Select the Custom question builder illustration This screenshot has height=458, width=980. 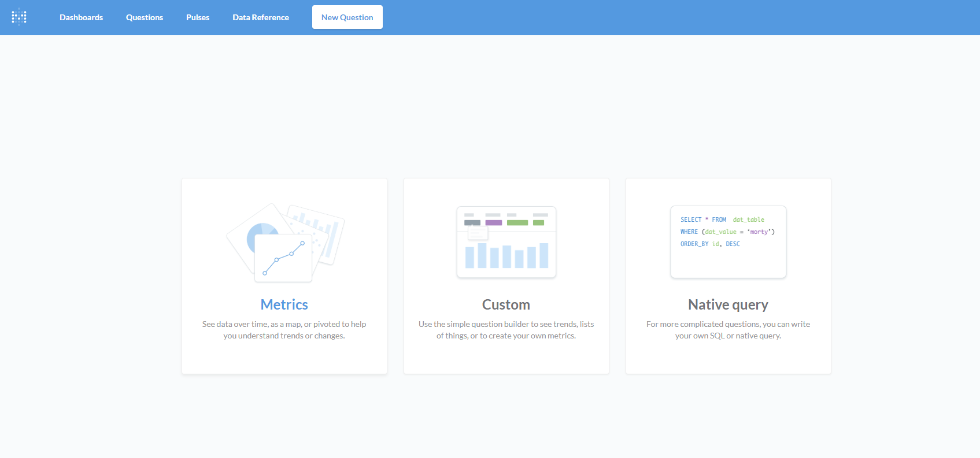[x=506, y=242]
